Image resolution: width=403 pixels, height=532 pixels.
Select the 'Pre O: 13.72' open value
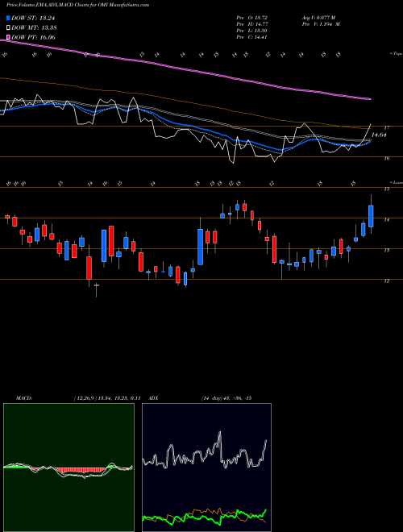pos(252,17)
